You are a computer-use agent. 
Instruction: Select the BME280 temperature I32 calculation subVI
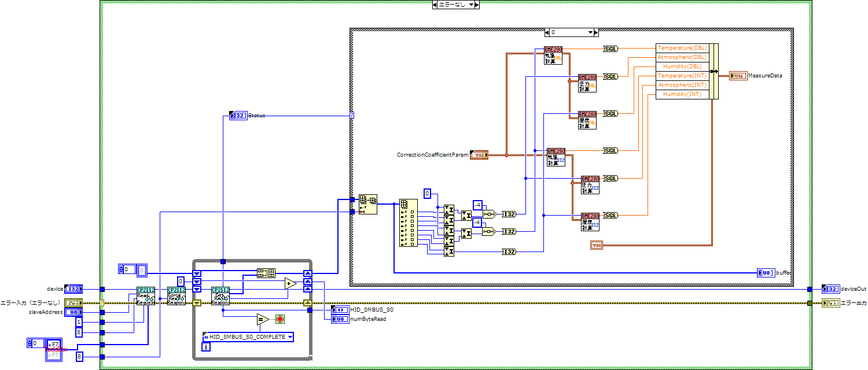[556, 157]
